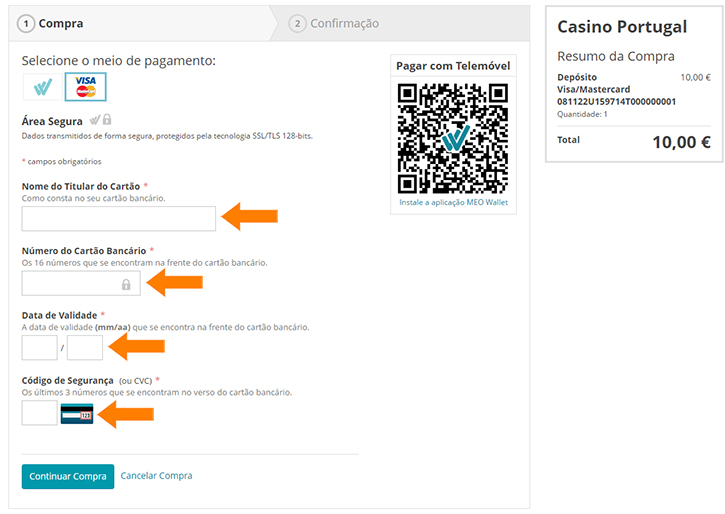Viewport: 725px width, 514px height.
Task: Click deposit reference 081122U159714T000000001
Action: tap(616, 102)
